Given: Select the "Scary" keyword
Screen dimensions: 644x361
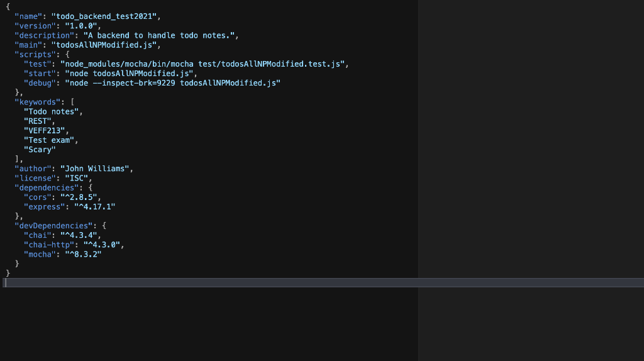Looking at the screenshot, I should tap(40, 150).
